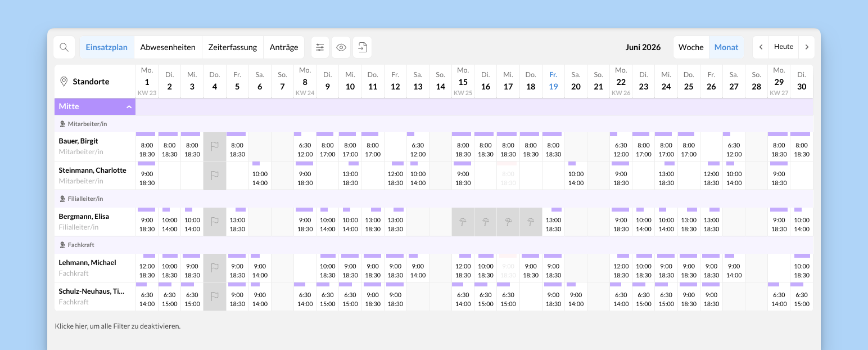Select the Monat view
The height and width of the screenshot is (350, 868).
pos(726,47)
